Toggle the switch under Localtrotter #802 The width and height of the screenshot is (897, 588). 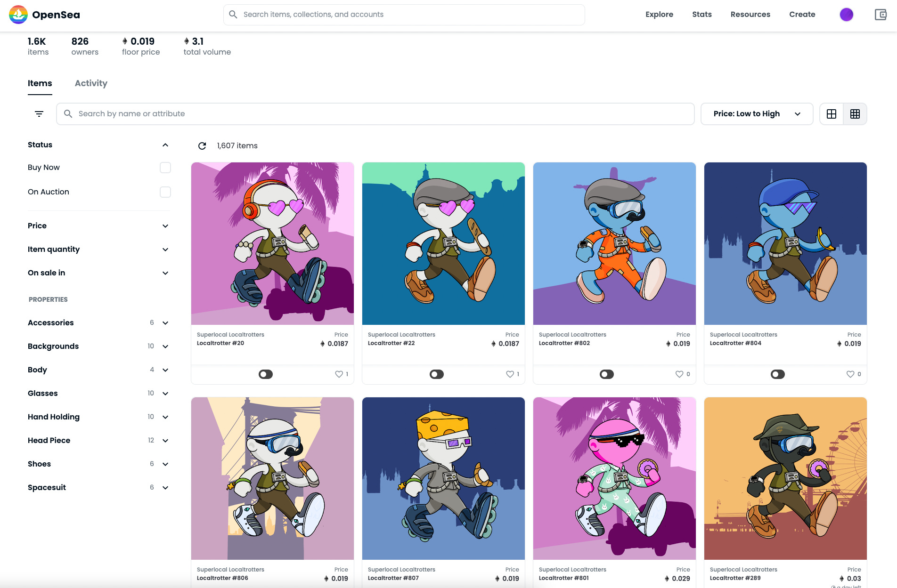[x=607, y=374]
